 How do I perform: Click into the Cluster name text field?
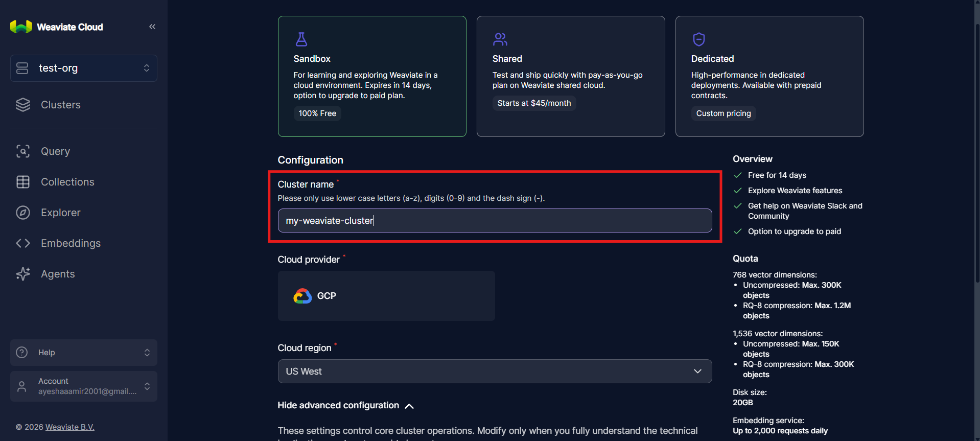[494, 221]
